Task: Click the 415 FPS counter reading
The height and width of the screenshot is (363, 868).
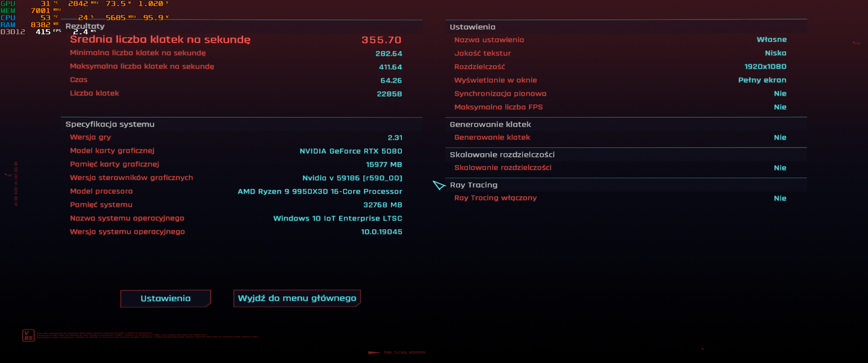Action: pos(43,32)
